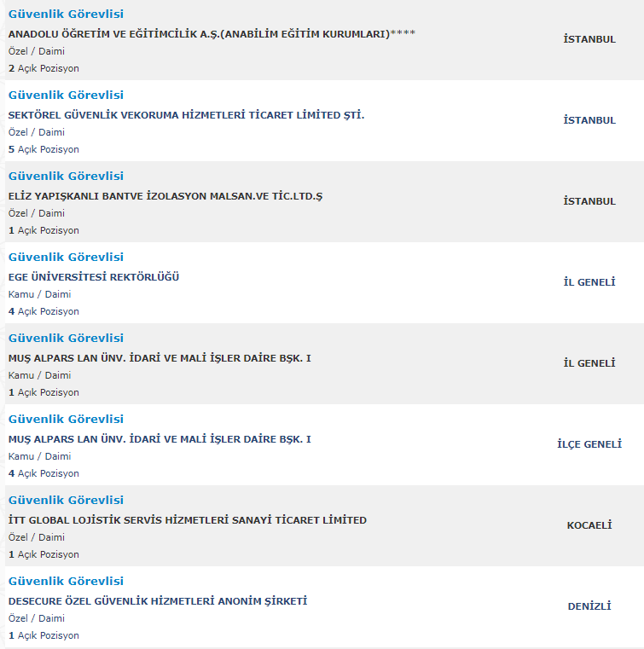
Task: Open Güvenlik Görevlisi listing for Eliz Yapışkanlı Bant
Action: click(x=66, y=177)
